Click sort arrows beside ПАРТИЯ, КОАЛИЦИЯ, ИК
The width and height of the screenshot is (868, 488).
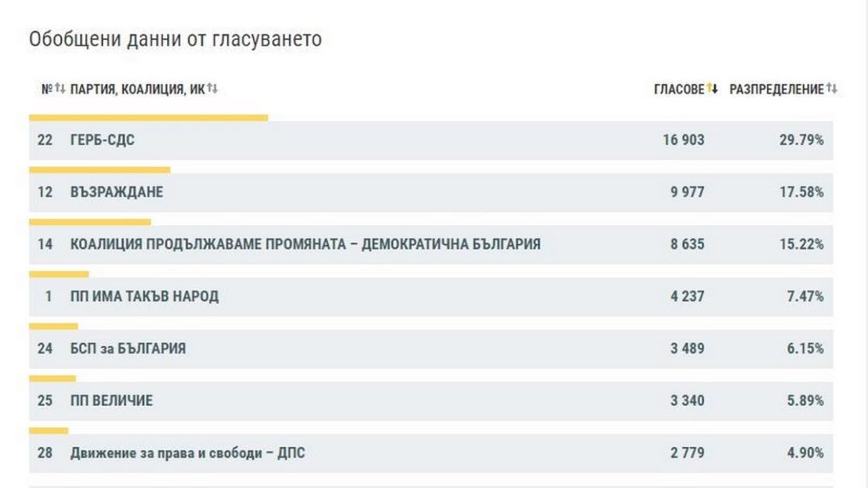[x=213, y=89]
